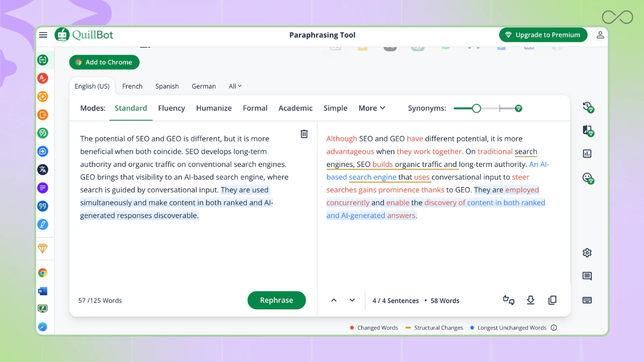The height and width of the screenshot is (362, 644).
Task: Go to next sentence with down chevron
Action: point(352,300)
